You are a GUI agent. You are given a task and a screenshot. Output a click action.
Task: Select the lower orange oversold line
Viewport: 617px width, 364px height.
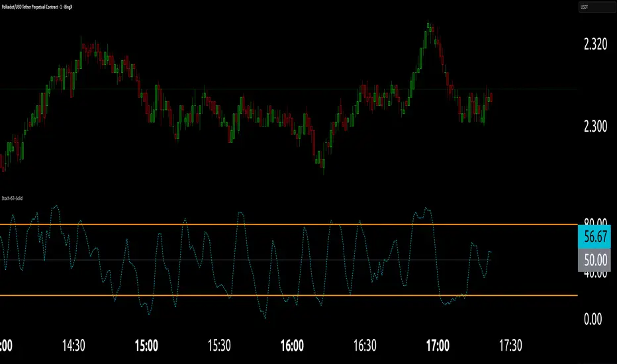coord(289,295)
